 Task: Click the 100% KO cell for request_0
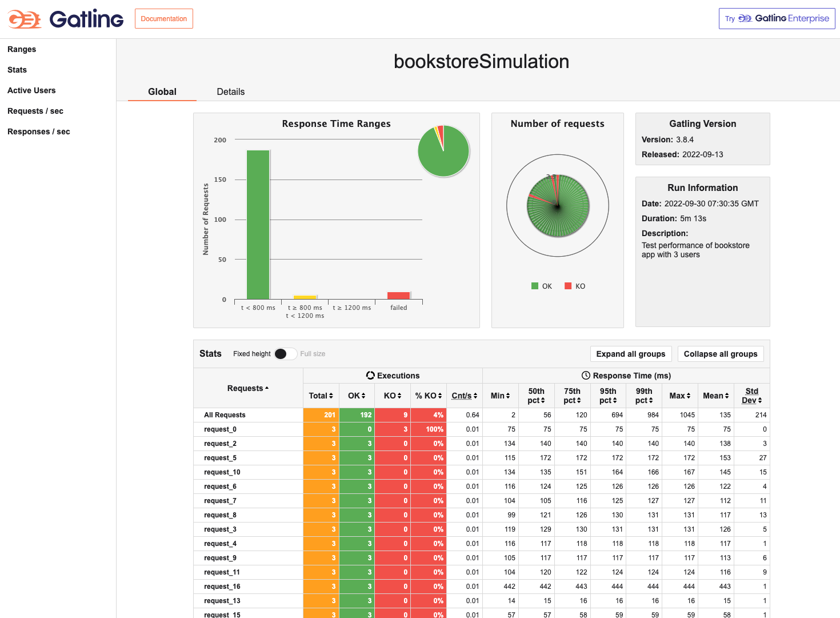pyautogui.click(x=429, y=429)
